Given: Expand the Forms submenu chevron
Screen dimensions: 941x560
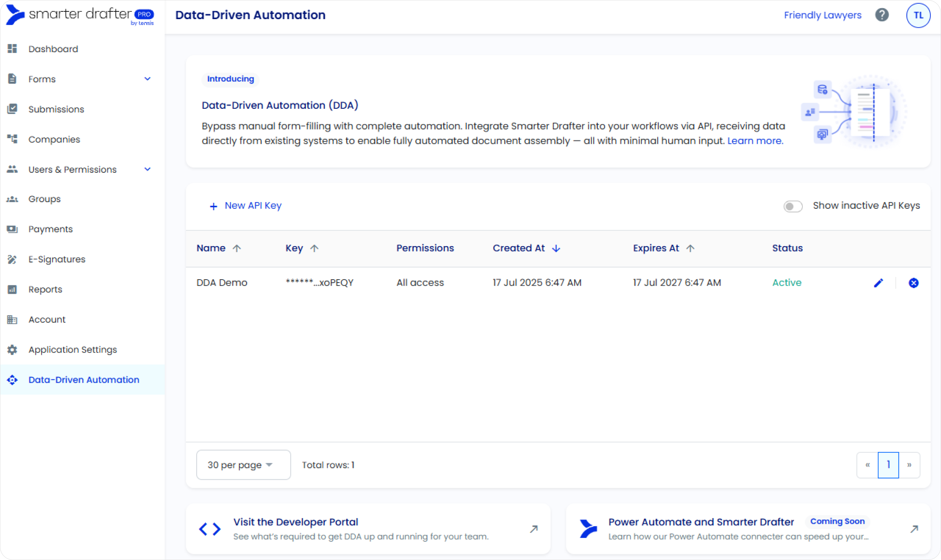Looking at the screenshot, I should (148, 79).
